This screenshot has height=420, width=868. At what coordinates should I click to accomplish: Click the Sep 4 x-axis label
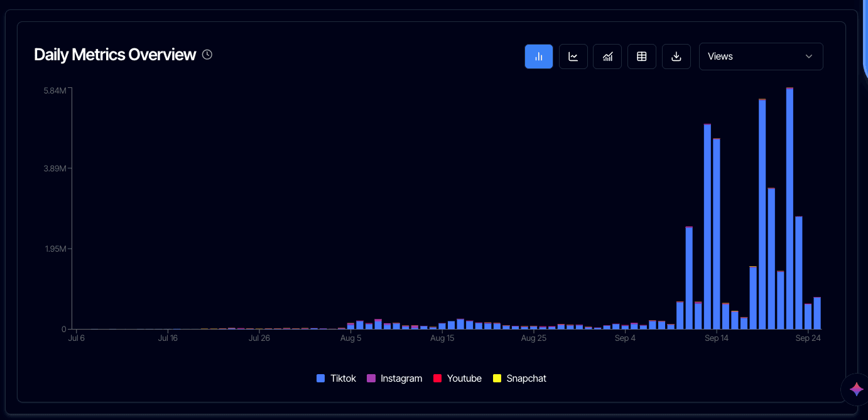pyautogui.click(x=625, y=338)
